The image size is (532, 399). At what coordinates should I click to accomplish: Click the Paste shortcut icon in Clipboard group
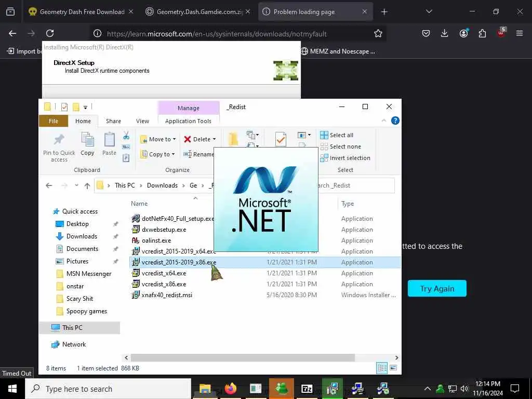click(x=126, y=158)
